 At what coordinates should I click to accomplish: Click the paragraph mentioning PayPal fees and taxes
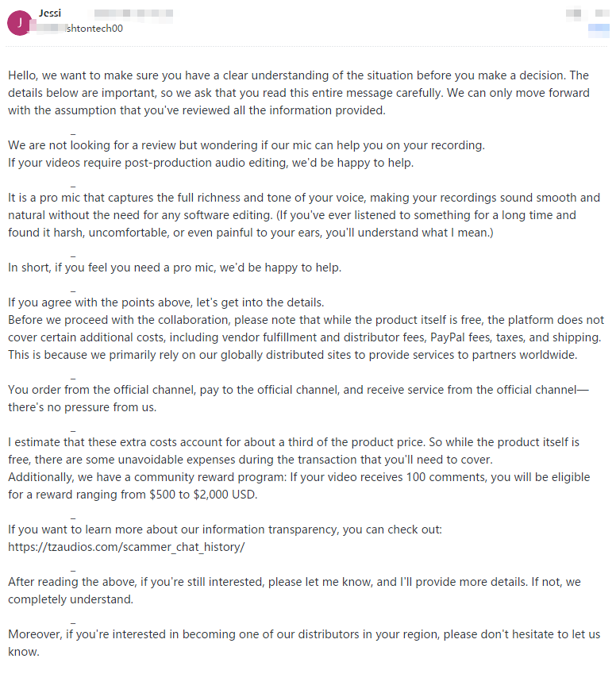pos(306,337)
